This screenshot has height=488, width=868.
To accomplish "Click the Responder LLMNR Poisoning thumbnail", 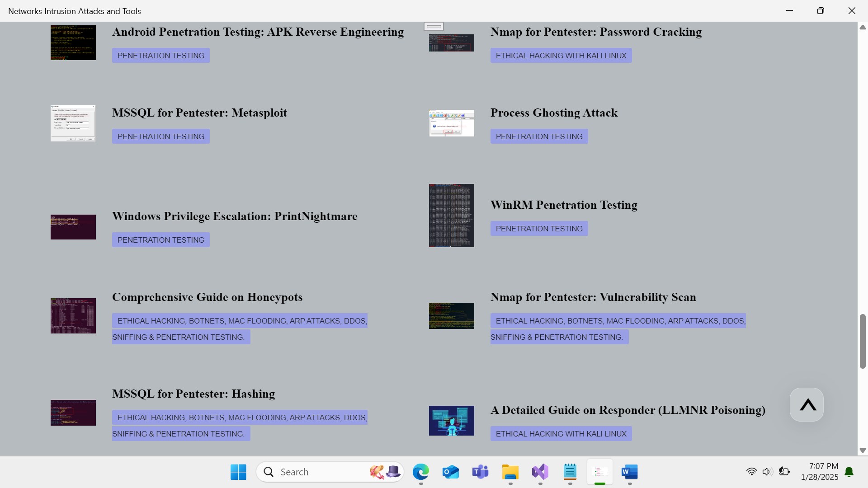I will pyautogui.click(x=451, y=421).
